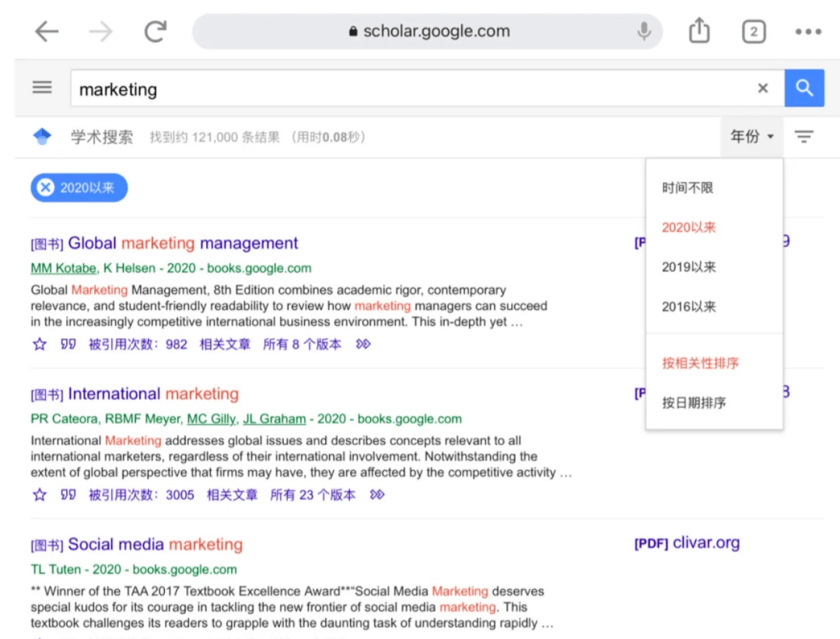Open the browser three-dot more menu
The width and height of the screenshot is (840, 639).
click(808, 32)
